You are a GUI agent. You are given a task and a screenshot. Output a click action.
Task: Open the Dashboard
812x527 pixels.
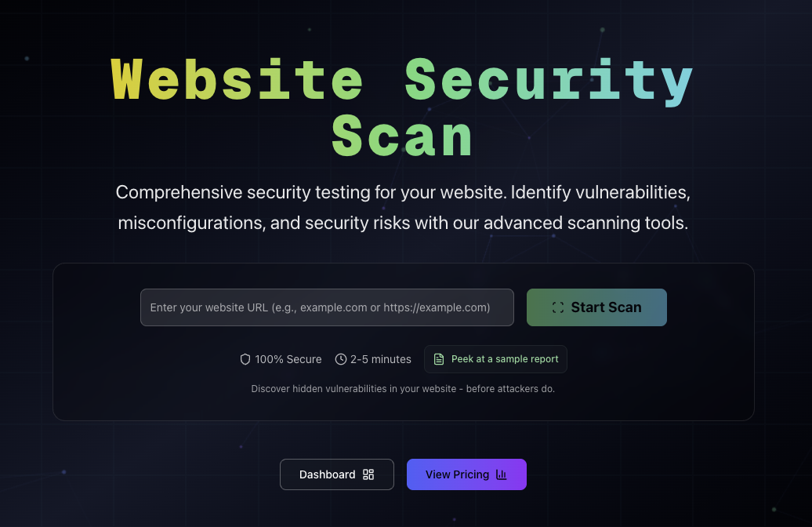(x=336, y=474)
